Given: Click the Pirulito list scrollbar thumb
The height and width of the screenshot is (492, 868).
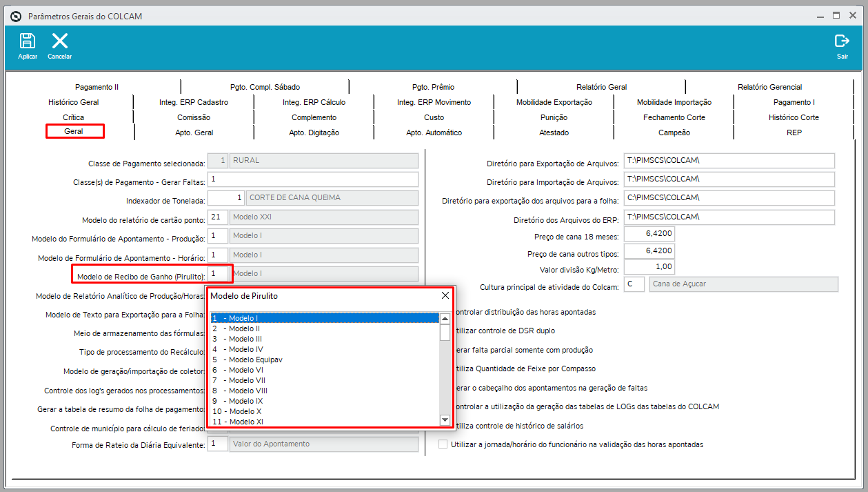Looking at the screenshot, I should (x=445, y=333).
